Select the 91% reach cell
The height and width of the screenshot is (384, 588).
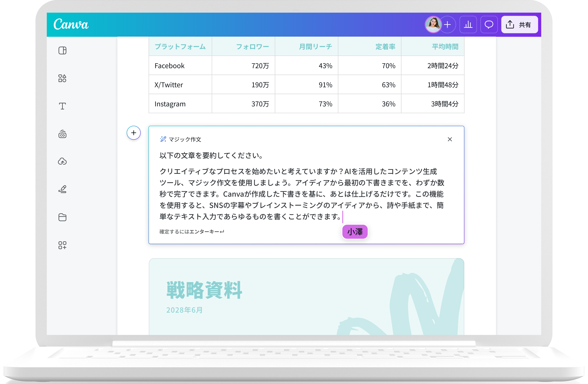click(x=306, y=85)
